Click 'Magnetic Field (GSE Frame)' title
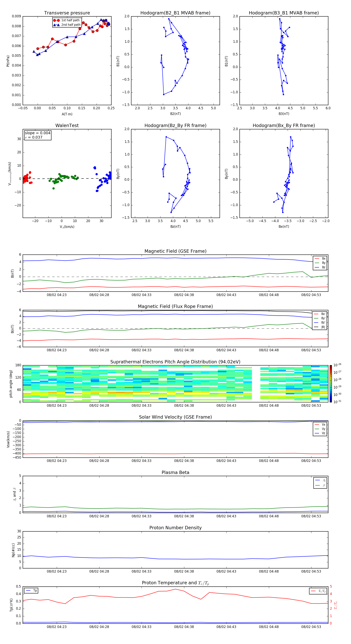The width and height of the screenshot is (351, 644). [175, 251]
